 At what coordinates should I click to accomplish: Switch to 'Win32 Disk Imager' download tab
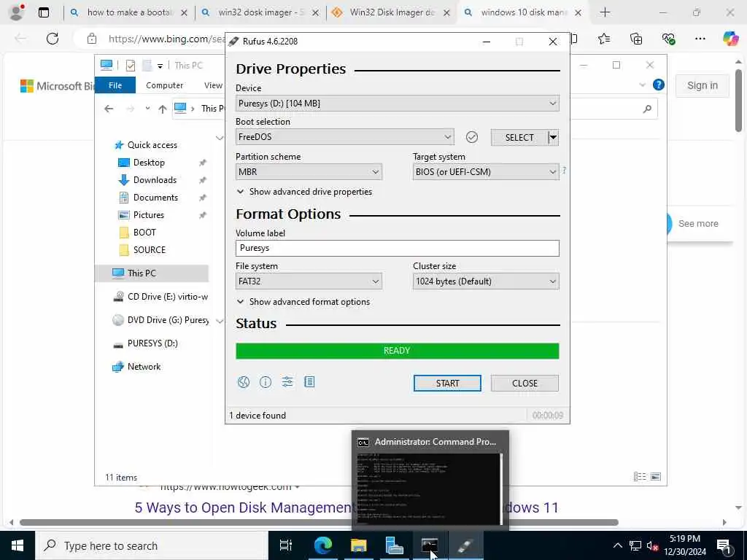coord(392,13)
